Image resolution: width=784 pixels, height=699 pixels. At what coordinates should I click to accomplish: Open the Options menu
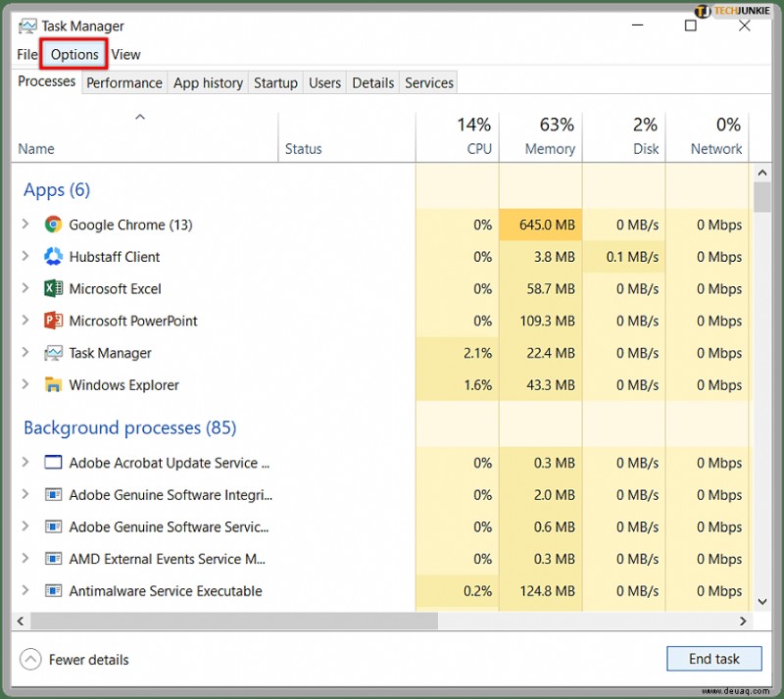pos(74,54)
